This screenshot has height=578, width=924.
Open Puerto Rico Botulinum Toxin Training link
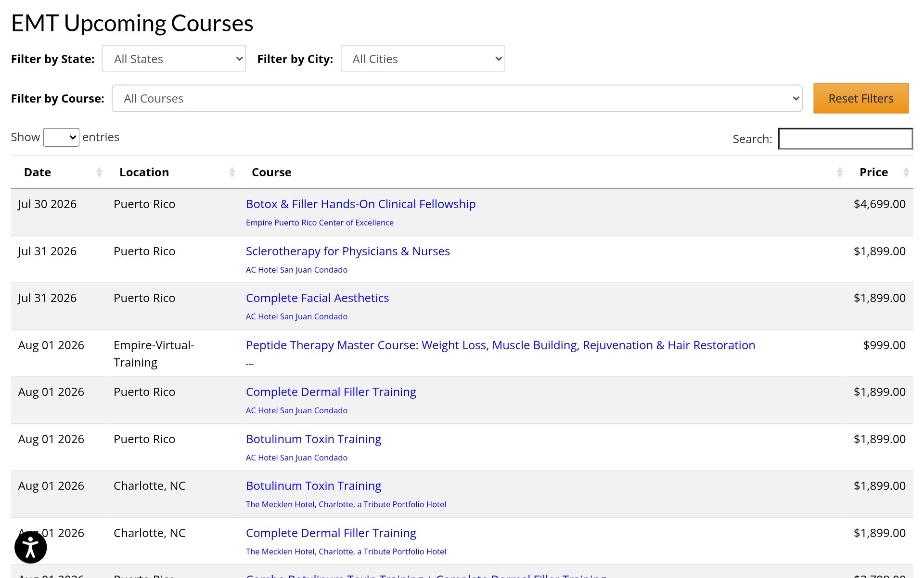coord(313,439)
